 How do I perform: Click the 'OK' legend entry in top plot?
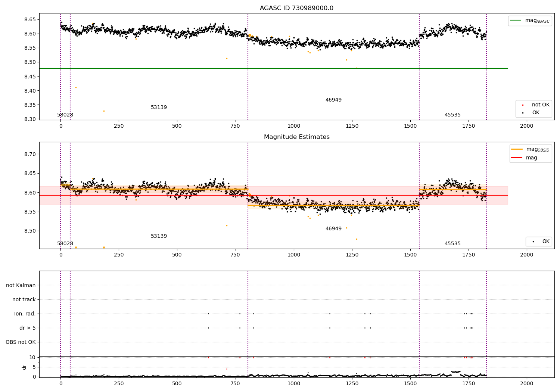point(531,112)
